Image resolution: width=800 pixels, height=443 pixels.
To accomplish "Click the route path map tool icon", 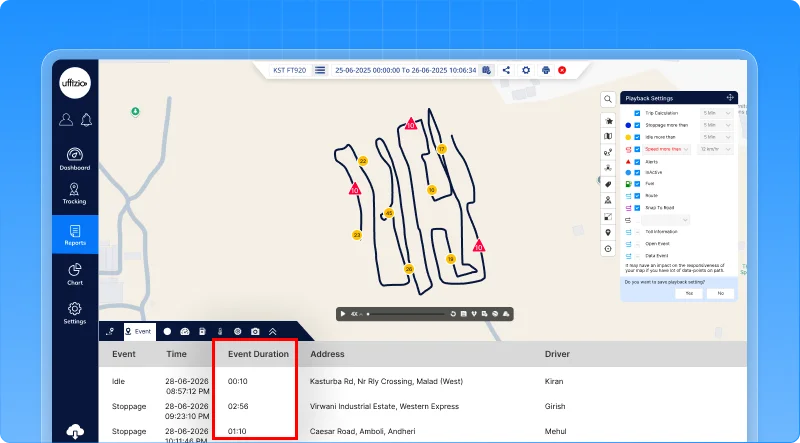I will pyautogui.click(x=608, y=152).
